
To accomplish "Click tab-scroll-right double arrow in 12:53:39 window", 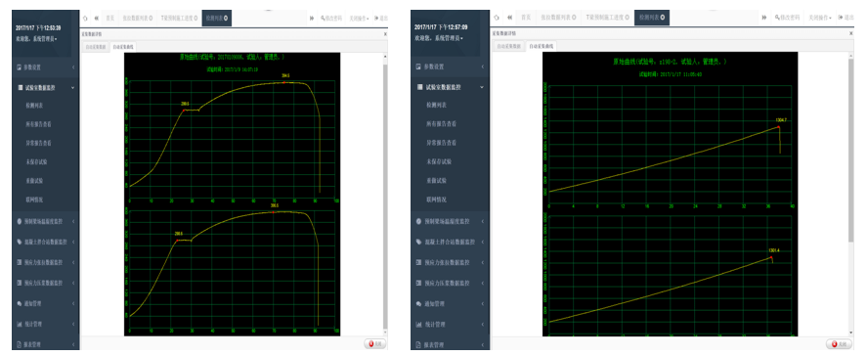I will point(312,18).
